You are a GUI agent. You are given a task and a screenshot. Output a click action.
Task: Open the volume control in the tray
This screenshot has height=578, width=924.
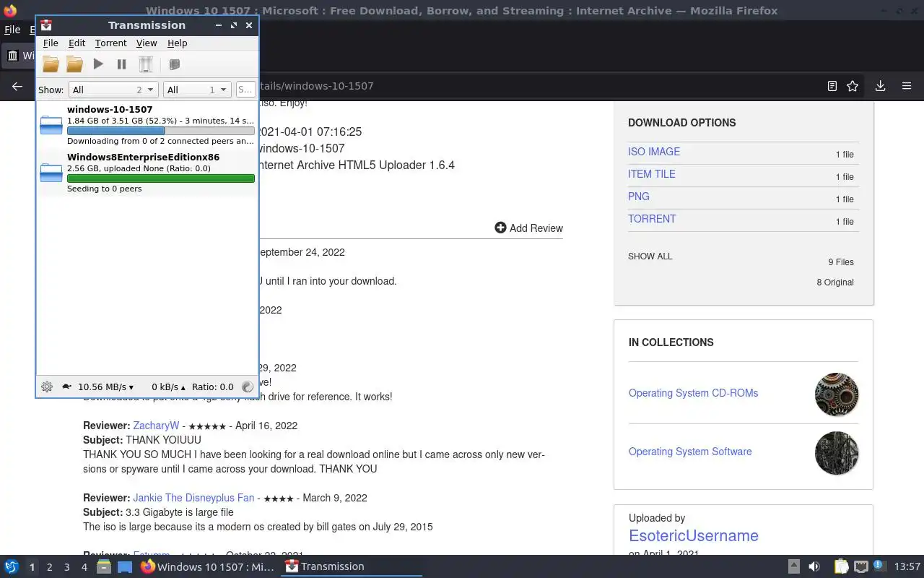click(x=814, y=566)
